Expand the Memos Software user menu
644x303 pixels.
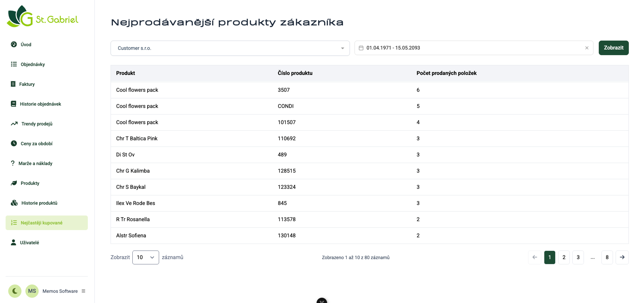84,291
